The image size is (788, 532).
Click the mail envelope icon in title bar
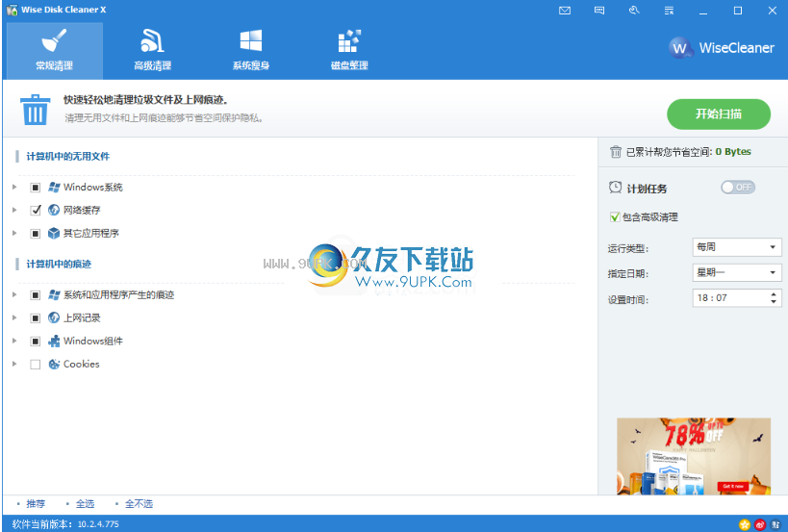point(565,11)
